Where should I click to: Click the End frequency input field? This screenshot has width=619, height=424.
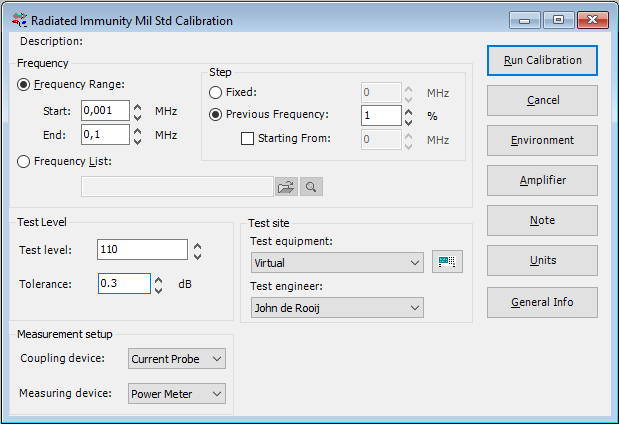[105, 135]
